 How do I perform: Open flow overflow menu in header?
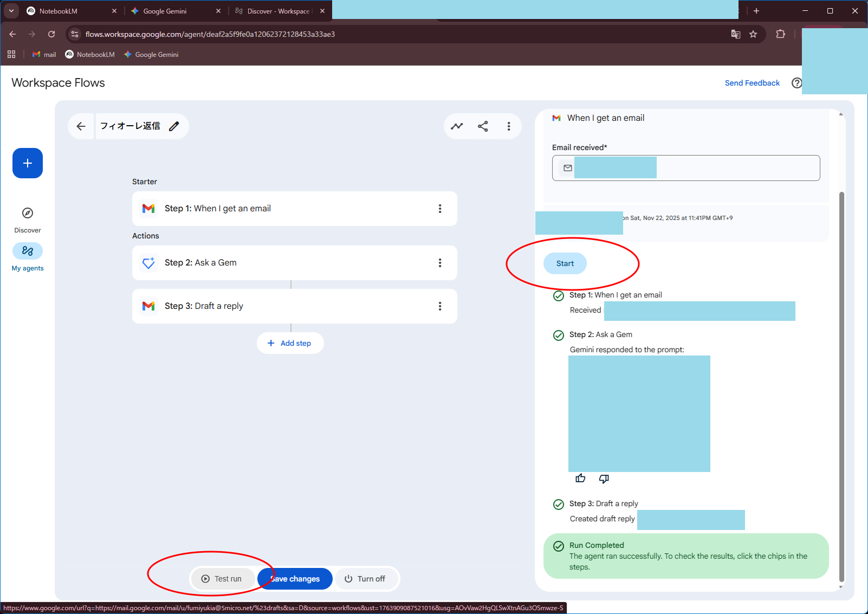click(508, 126)
